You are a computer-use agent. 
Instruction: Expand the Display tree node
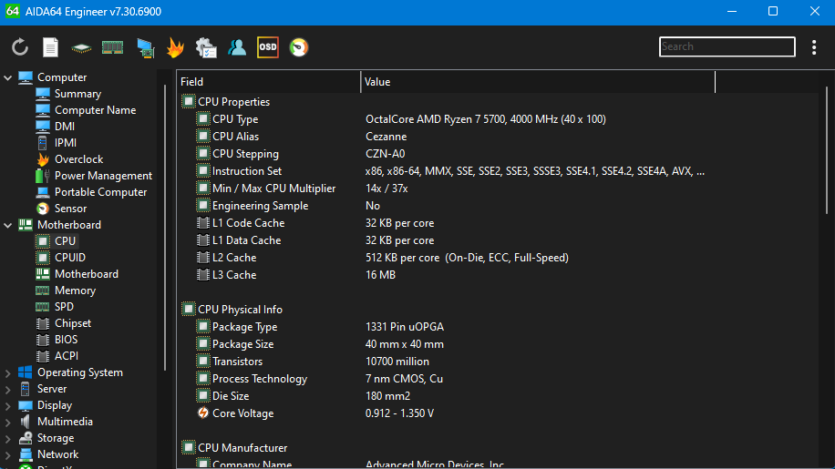8,406
